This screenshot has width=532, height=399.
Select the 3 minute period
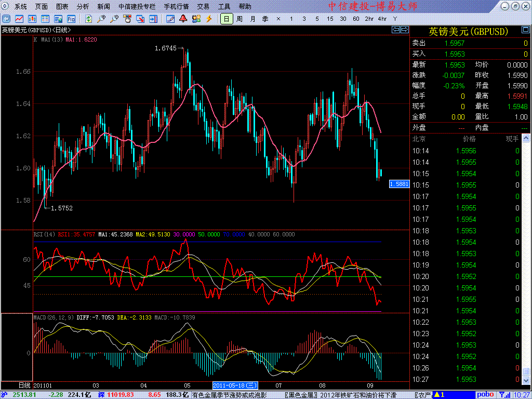[304, 19]
